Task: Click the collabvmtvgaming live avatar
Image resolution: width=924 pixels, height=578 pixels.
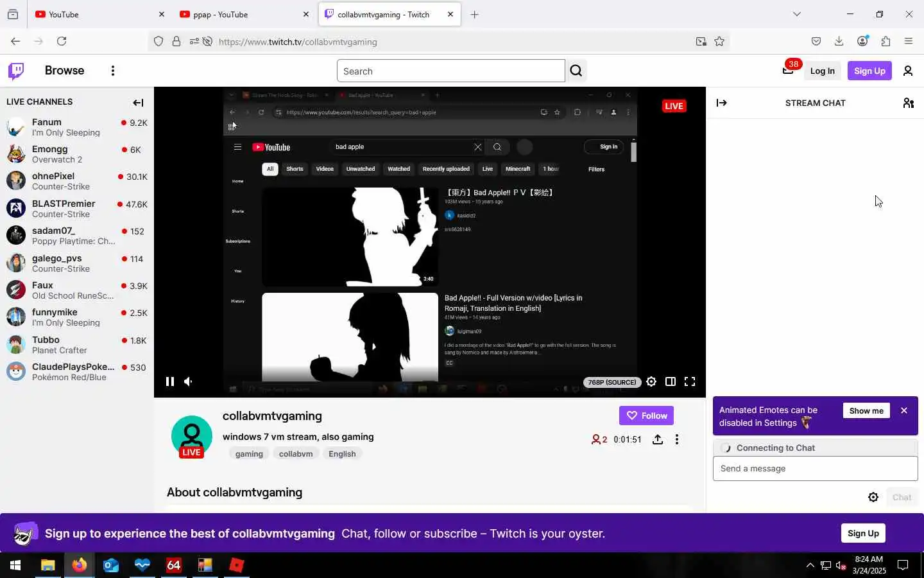Action: [191, 437]
